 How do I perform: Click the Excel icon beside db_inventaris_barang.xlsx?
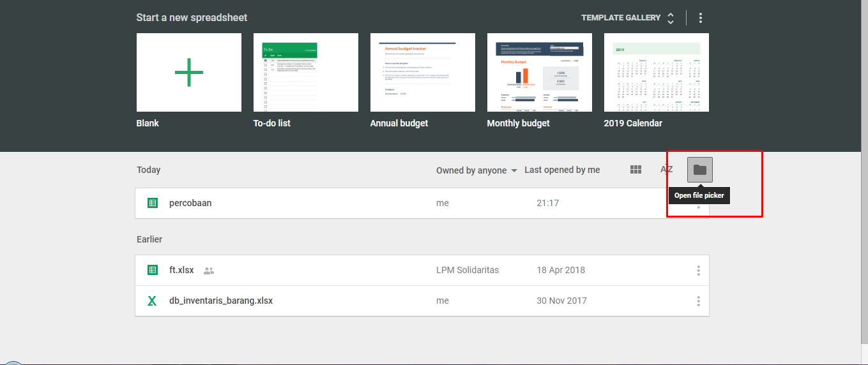152,301
